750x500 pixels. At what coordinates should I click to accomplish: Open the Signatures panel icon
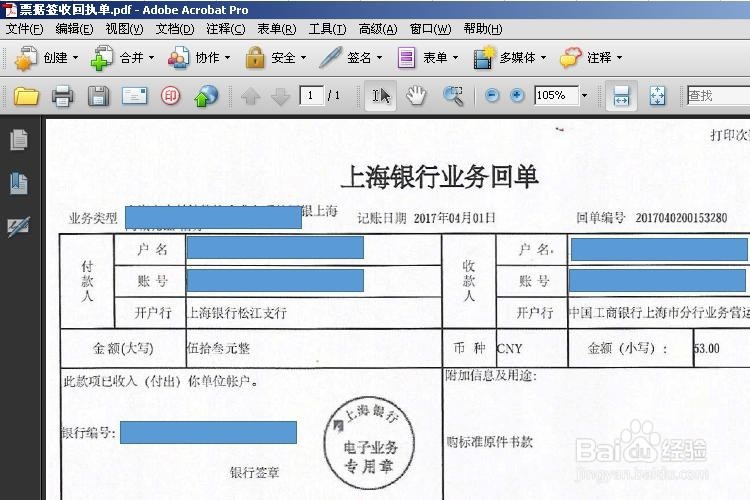pos(19,227)
